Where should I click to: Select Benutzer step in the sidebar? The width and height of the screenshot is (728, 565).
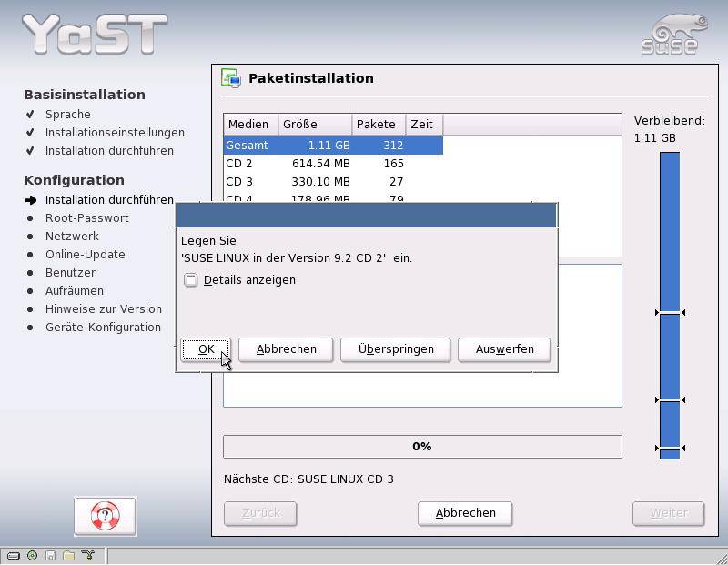click(x=70, y=273)
